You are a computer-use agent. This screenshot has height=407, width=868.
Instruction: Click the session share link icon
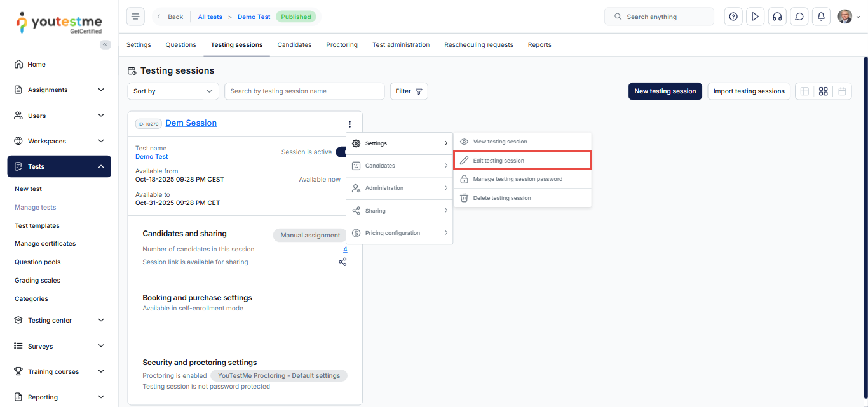tap(342, 262)
